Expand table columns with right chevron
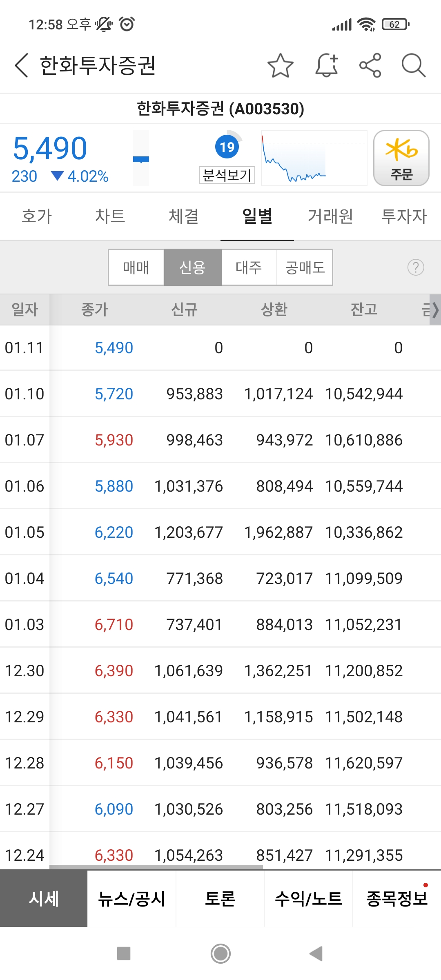This screenshot has width=441, height=980. (x=435, y=310)
